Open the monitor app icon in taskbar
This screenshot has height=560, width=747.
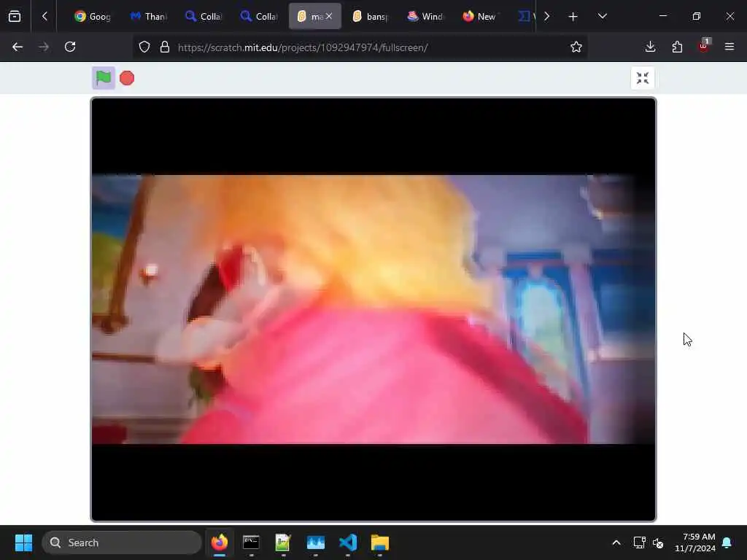(315, 542)
